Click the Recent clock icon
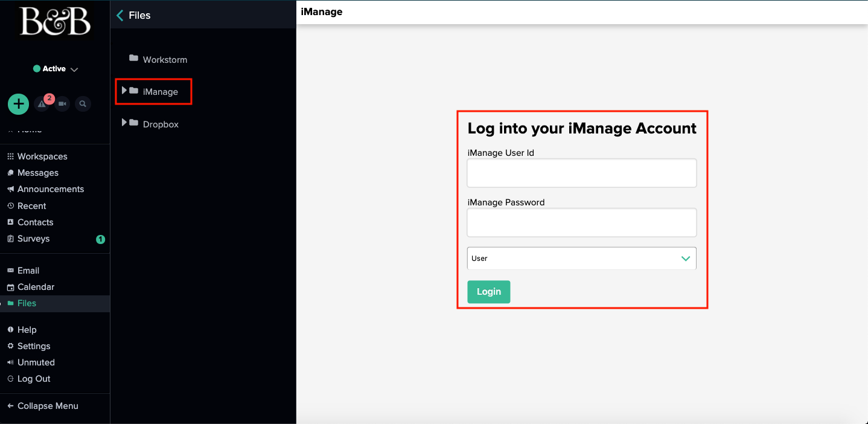Viewport: 868px width, 424px height. [x=10, y=206]
